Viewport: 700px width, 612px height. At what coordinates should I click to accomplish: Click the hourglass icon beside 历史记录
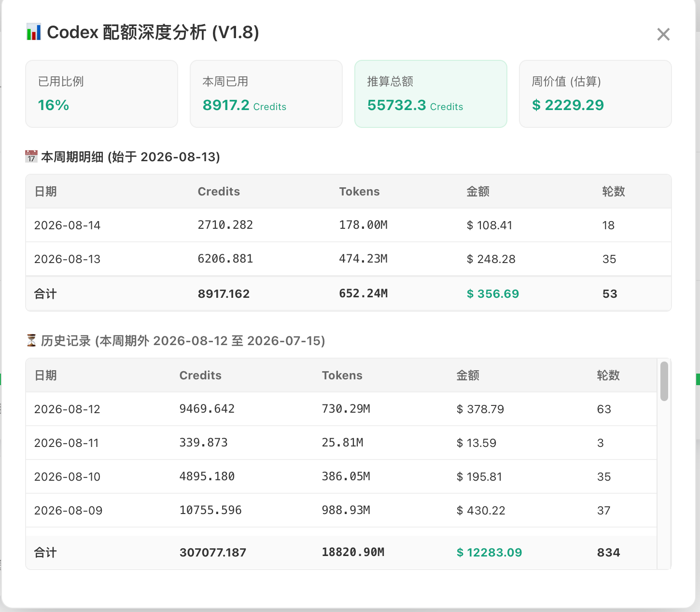[x=31, y=341]
